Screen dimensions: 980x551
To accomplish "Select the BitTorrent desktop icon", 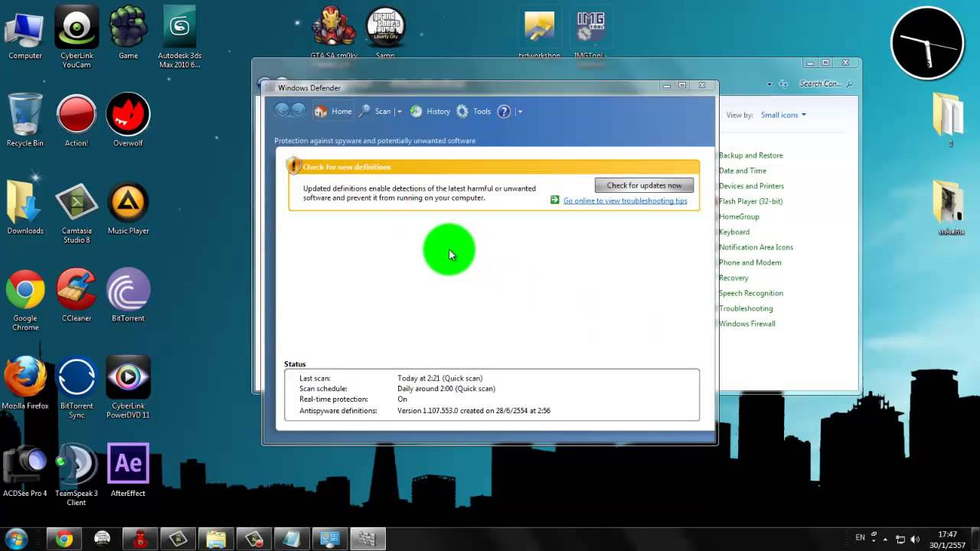I will click(x=128, y=295).
